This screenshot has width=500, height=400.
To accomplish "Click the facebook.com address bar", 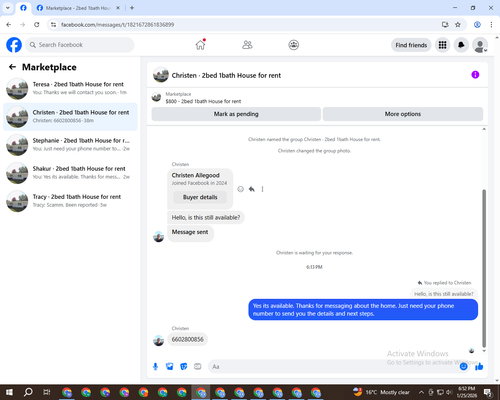I will click(248, 25).
